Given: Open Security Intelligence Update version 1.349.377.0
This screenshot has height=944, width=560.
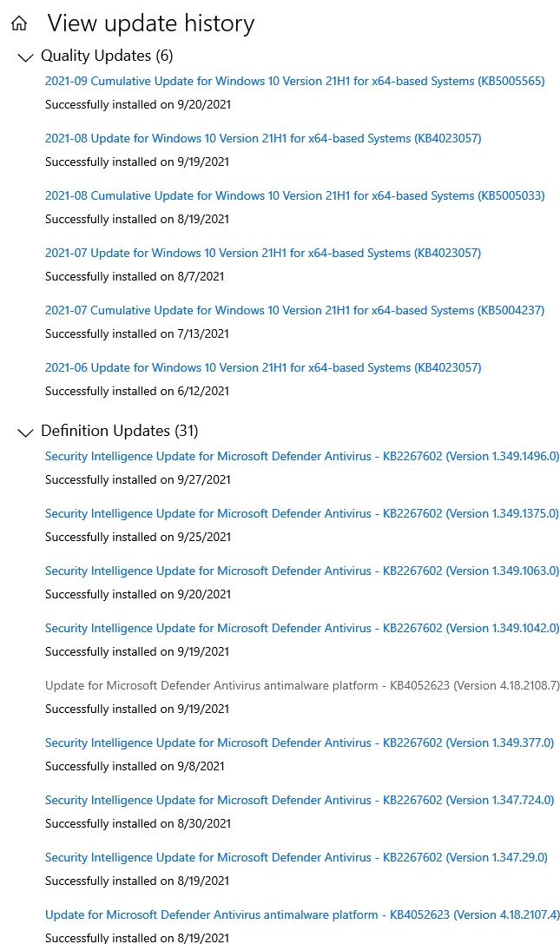Looking at the screenshot, I should [300, 743].
